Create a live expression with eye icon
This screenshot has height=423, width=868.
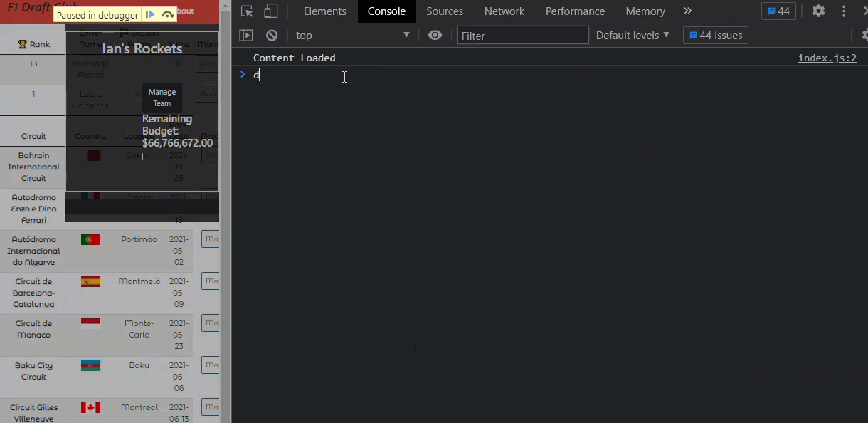pos(435,35)
